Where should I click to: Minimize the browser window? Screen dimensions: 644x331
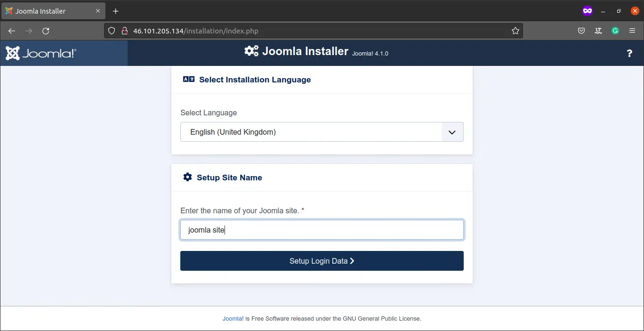coord(603,11)
